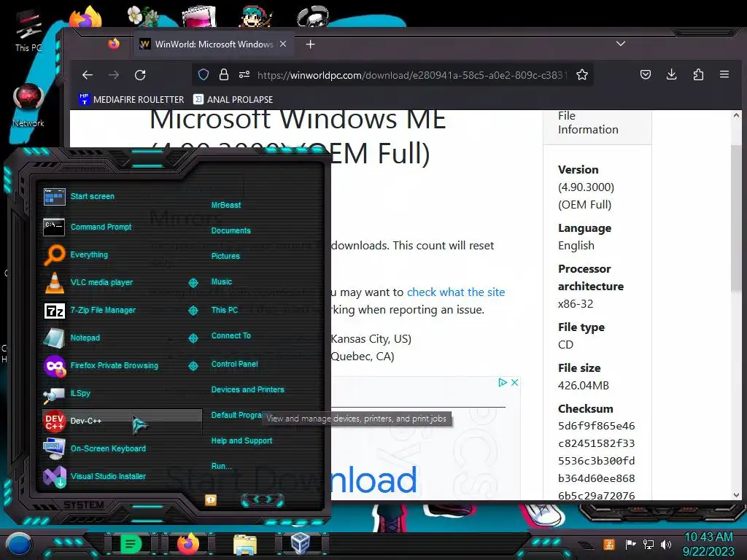The width and height of the screenshot is (747, 560).
Task: Open File Explorer from taskbar
Action: click(245, 545)
